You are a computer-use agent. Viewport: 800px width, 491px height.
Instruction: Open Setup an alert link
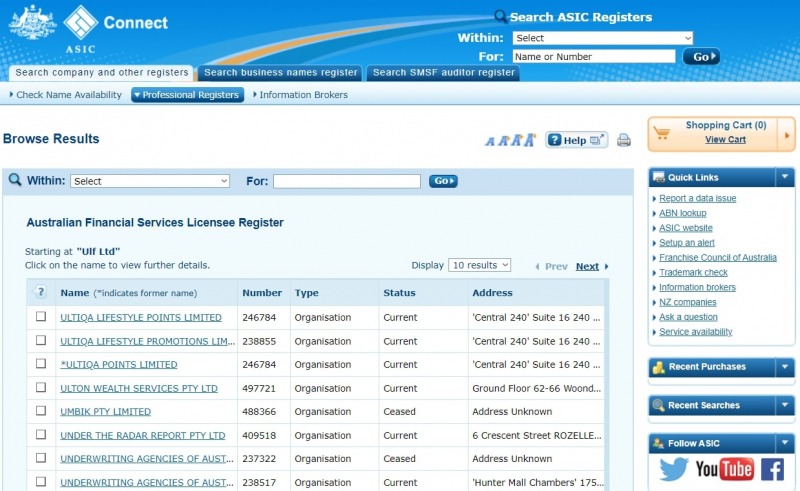687,242
